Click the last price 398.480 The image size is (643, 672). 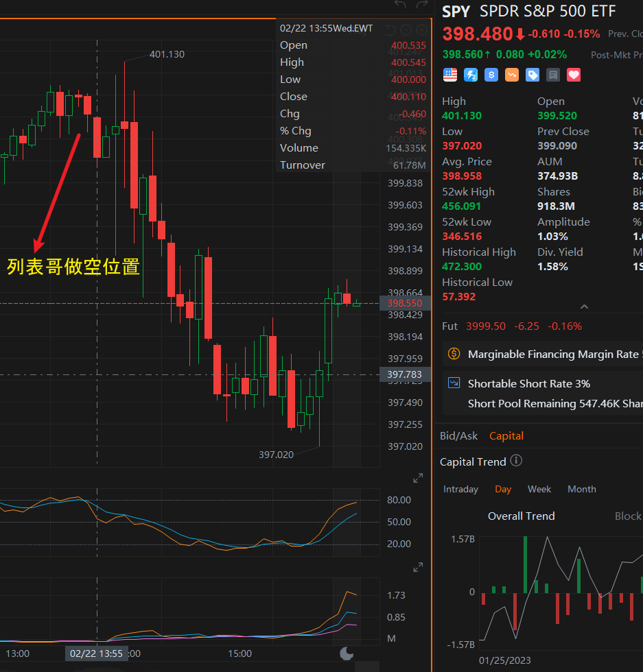tap(478, 34)
